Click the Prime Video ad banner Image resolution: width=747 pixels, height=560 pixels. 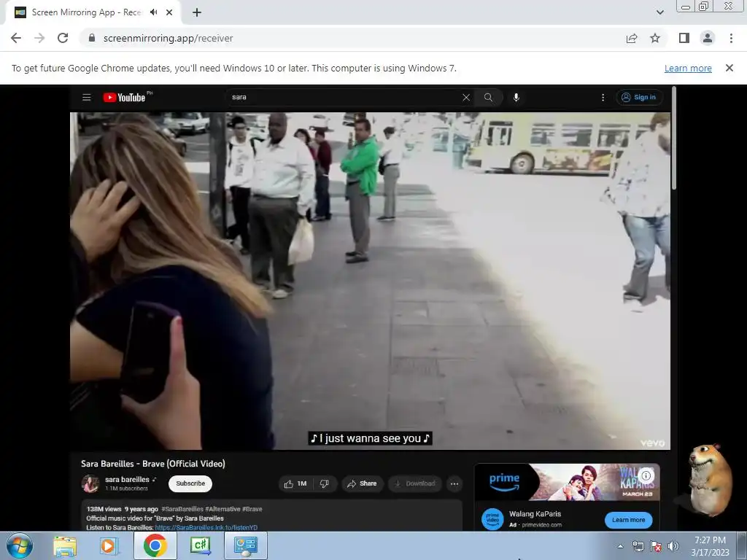tap(567, 482)
